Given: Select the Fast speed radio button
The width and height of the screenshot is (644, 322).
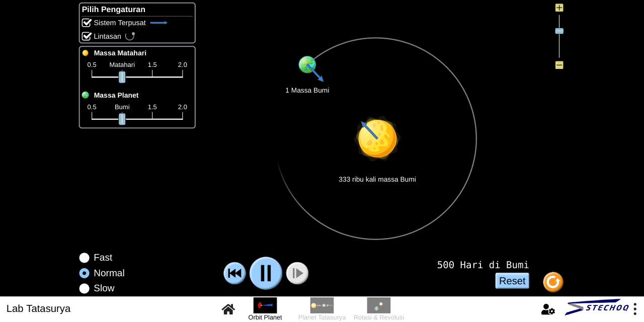Looking at the screenshot, I should (84, 258).
